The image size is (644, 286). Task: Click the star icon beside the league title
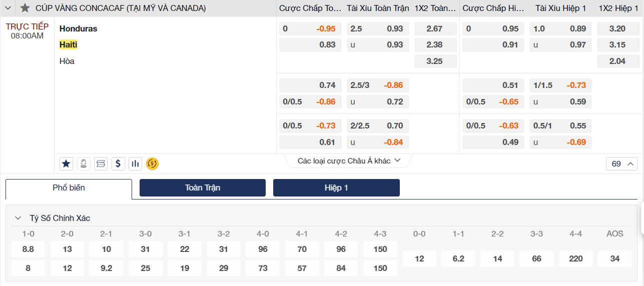tap(25, 8)
